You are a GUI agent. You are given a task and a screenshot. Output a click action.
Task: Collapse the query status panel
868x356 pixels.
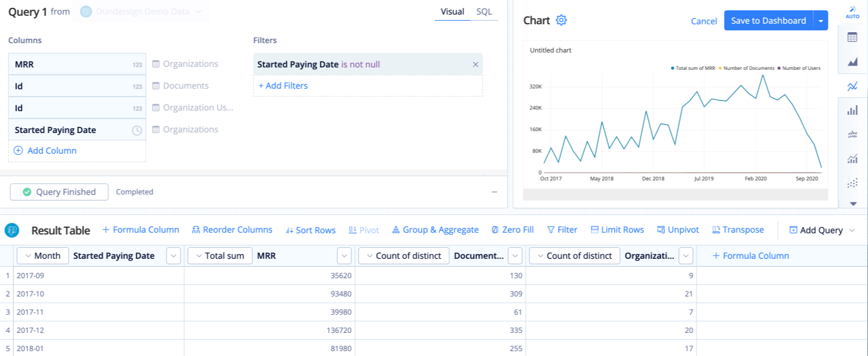(x=494, y=192)
